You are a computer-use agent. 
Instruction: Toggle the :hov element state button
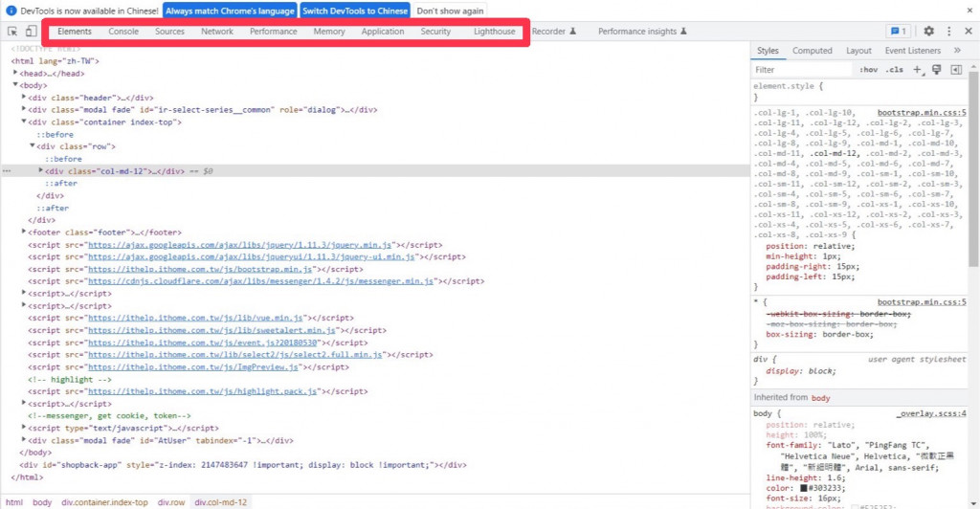[x=868, y=70]
